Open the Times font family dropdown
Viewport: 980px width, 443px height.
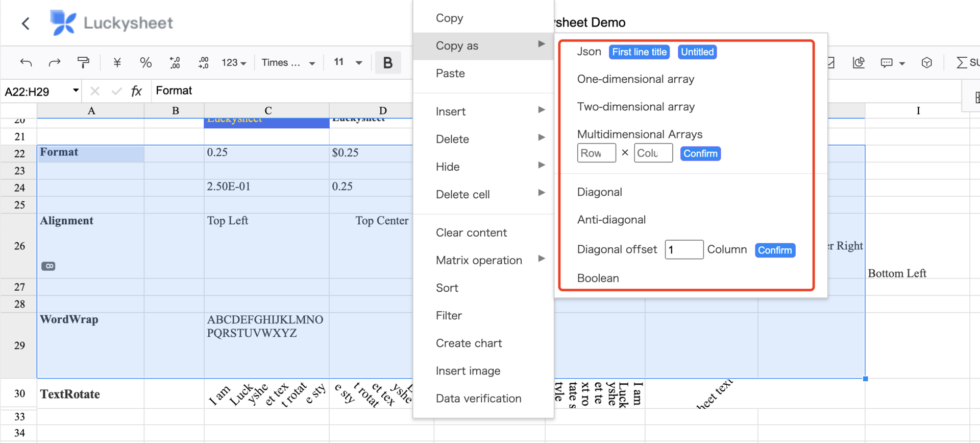tap(288, 63)
